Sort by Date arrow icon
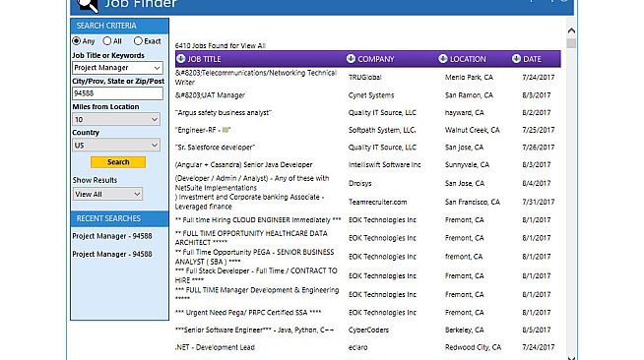 click(x=516, y=59)
